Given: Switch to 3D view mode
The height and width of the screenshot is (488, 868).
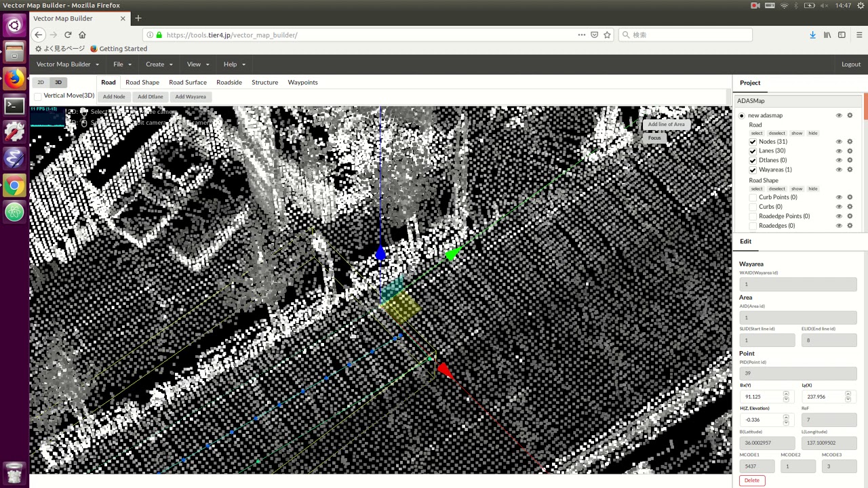Looking at the screenshot, I should (x=58, y=82).
